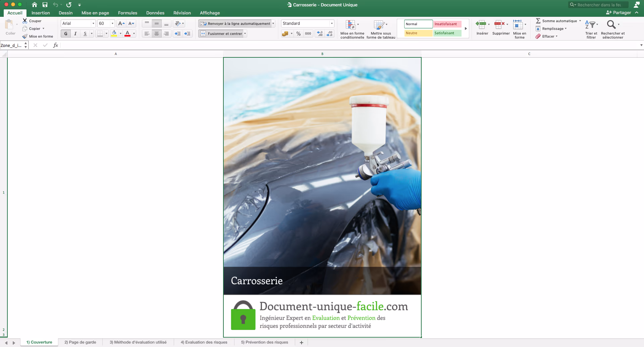
Task: Align text to the left
Action: click(147, 34)
